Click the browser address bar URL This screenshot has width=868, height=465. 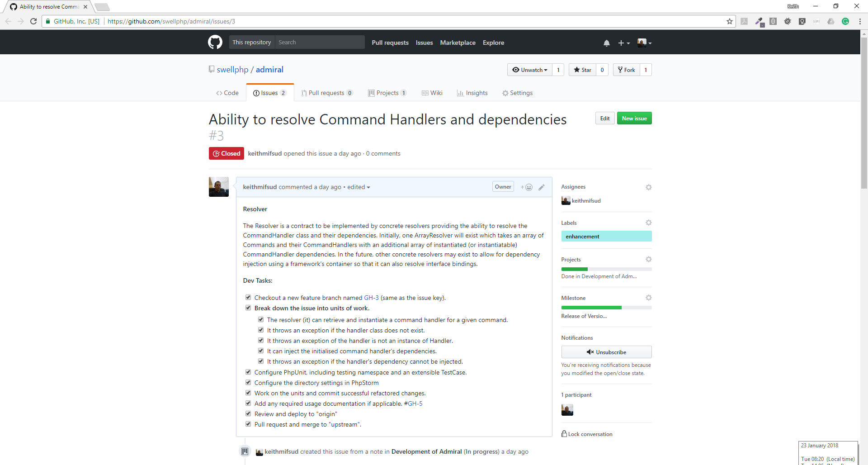click(171, 21)
